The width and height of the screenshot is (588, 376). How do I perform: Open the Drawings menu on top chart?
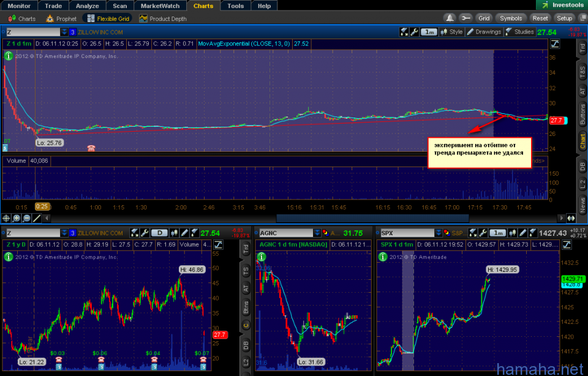484,32
